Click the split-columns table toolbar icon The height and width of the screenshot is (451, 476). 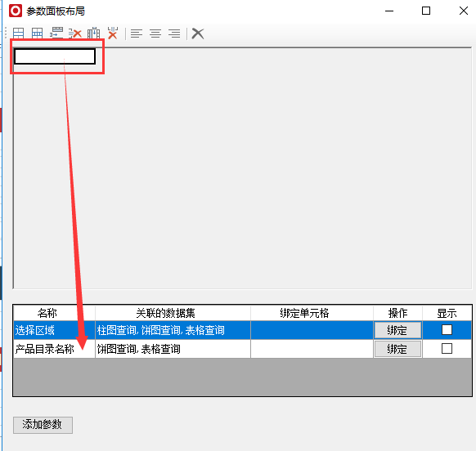[x=37, y=33]
